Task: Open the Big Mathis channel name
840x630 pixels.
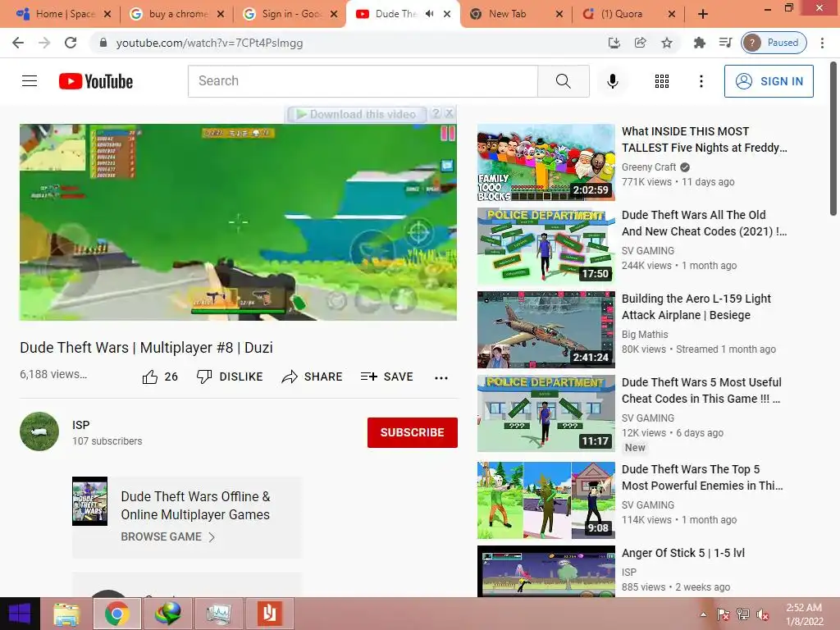Action: 645,335
